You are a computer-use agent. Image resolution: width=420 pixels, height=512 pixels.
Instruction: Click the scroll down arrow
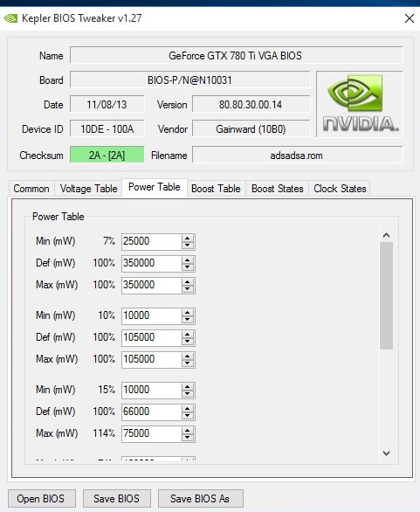pyautogui.click(x=387, y=453)
